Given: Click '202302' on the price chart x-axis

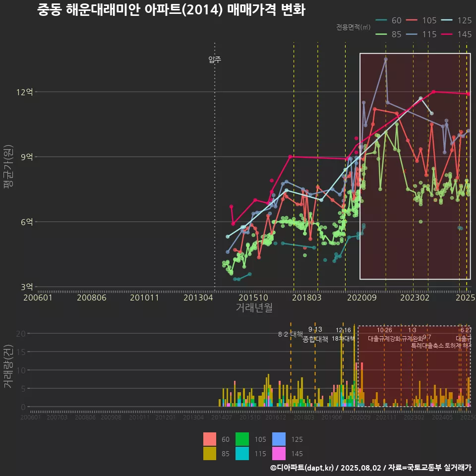Looking at the screenshot, I should [x=415, y=297].
